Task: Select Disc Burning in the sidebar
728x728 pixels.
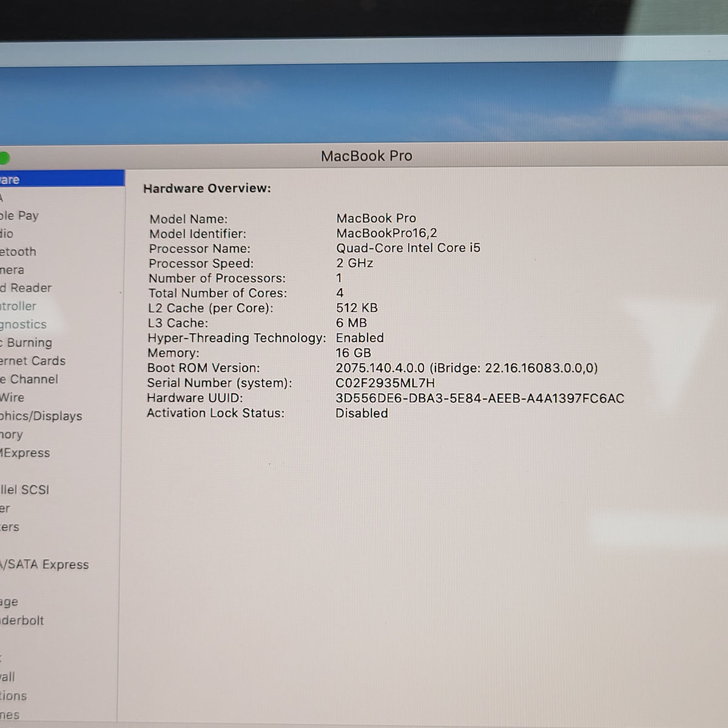Action: [x=26, y=343]
